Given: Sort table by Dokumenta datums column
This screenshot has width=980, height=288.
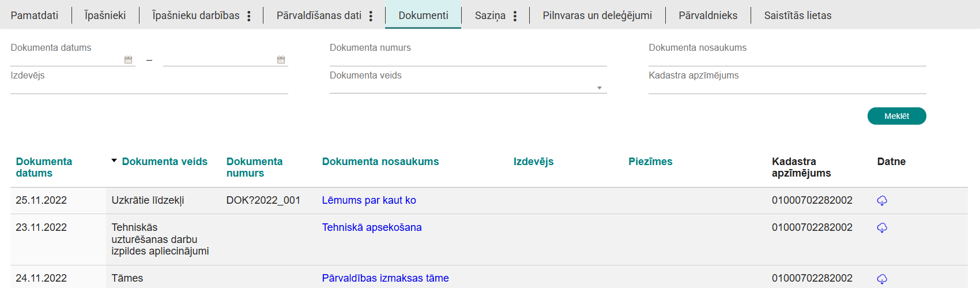Looking at the screenshot, I should point(44,167).
